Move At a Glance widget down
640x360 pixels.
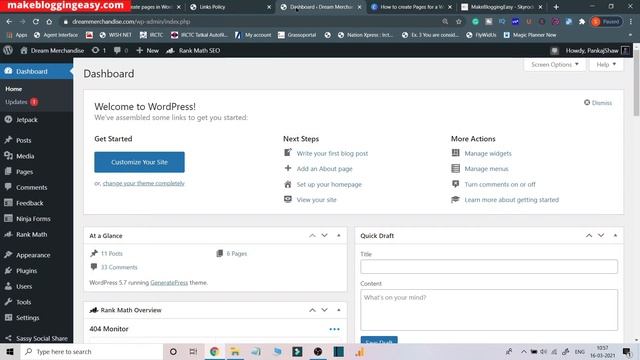click(324, 236)
